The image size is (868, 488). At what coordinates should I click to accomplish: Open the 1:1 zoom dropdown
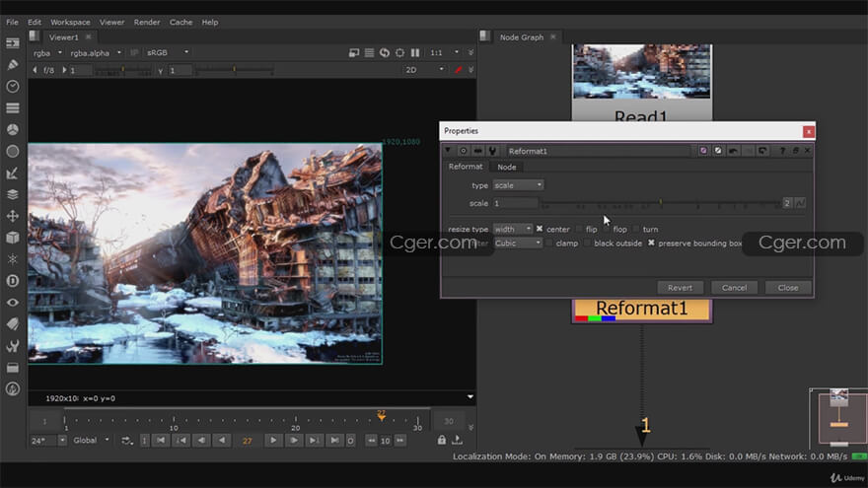444,52
